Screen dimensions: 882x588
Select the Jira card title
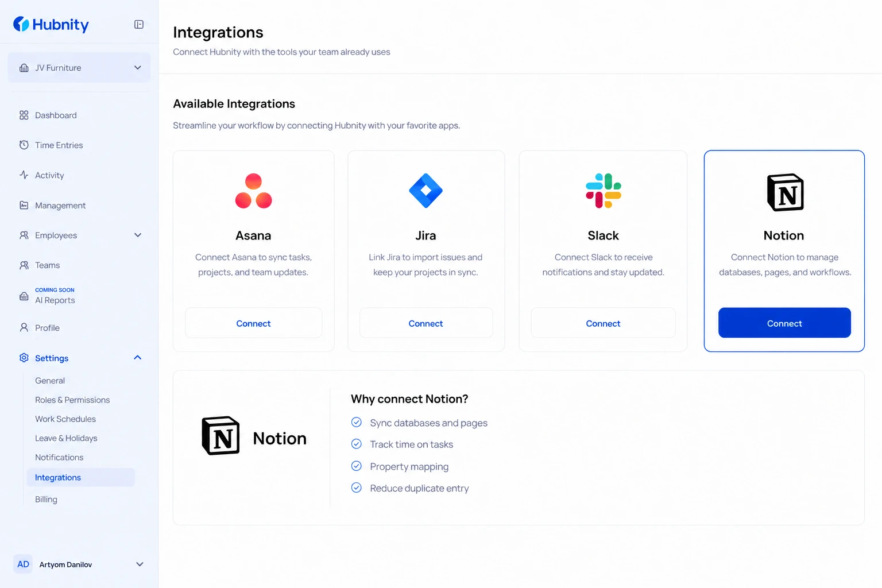click(425, 235)
